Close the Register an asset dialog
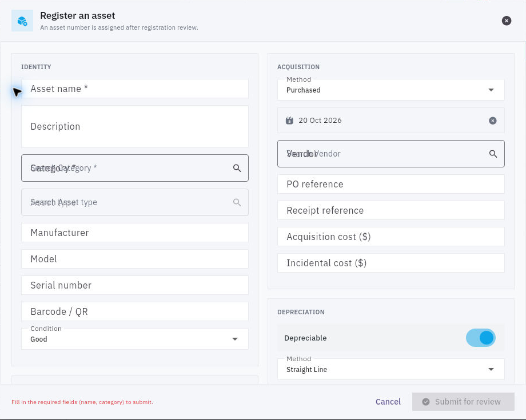 pyautogui.click(x=506, y=21)
